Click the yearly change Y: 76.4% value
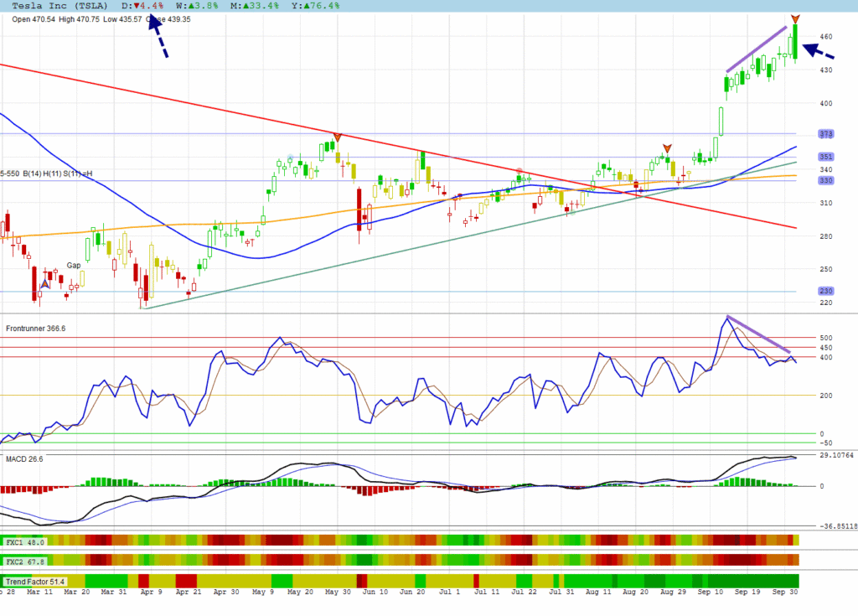858x616 pixels. click(315, 6)
